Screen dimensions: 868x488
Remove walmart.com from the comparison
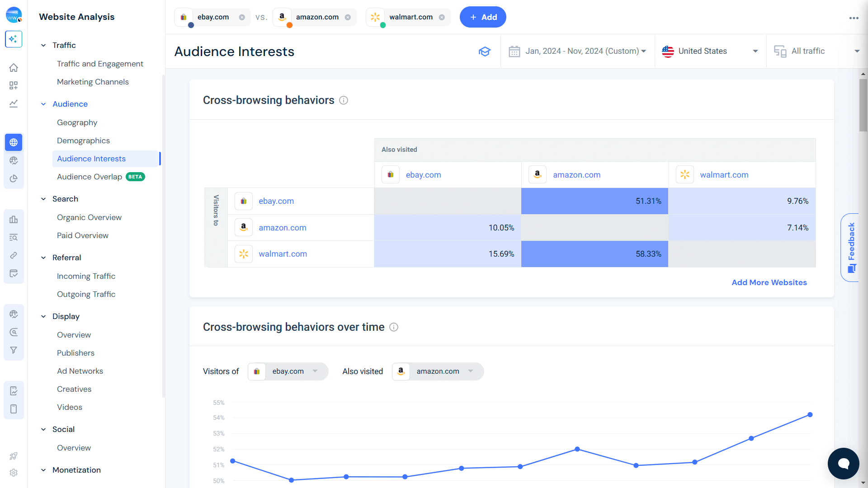click(442, 17)
